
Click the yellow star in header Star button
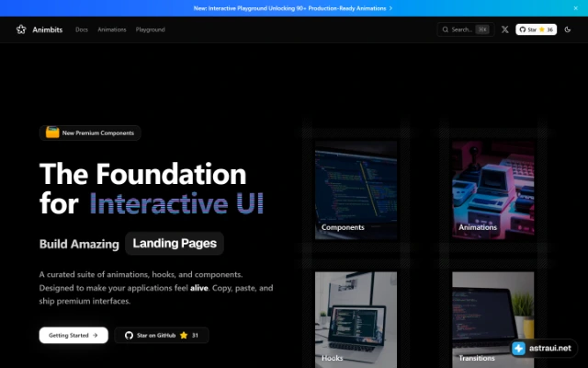pyautogui.click(x=541, y=29)
